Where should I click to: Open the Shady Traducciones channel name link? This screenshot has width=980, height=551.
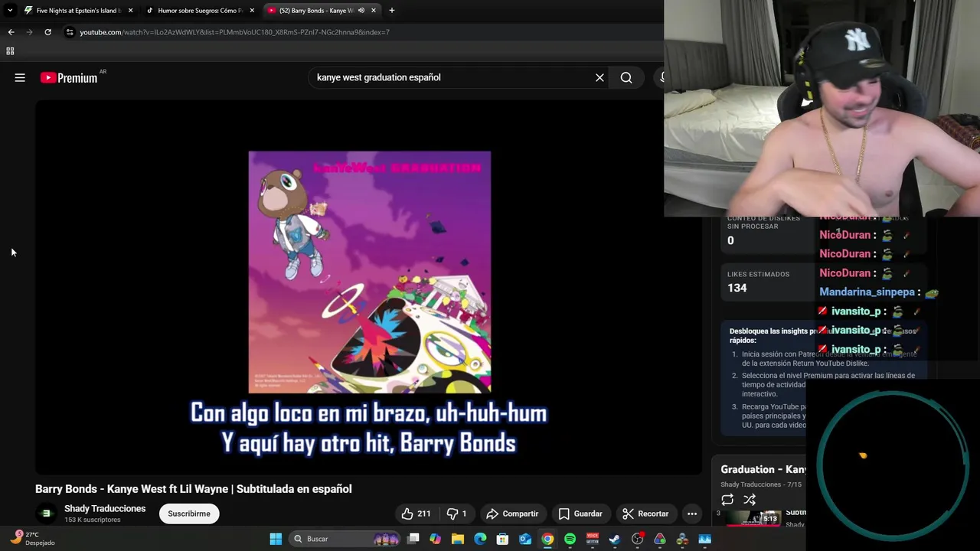coord(105,509)
